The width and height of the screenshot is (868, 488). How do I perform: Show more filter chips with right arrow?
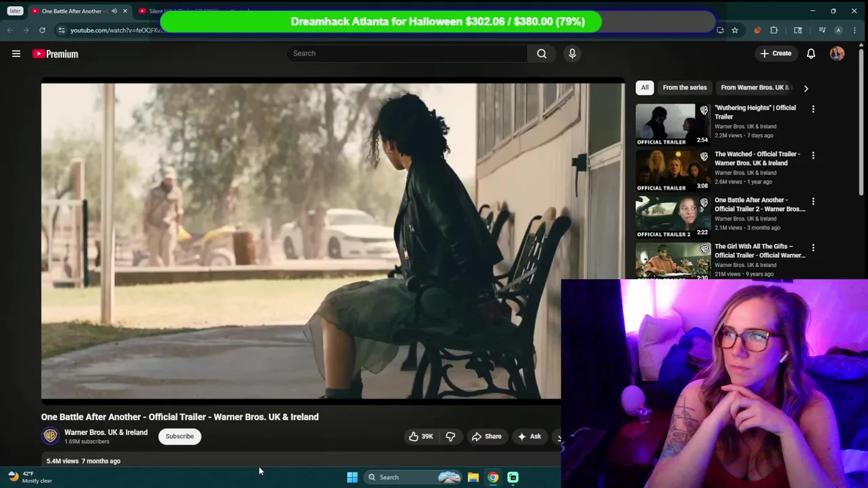tap(806, 88)
